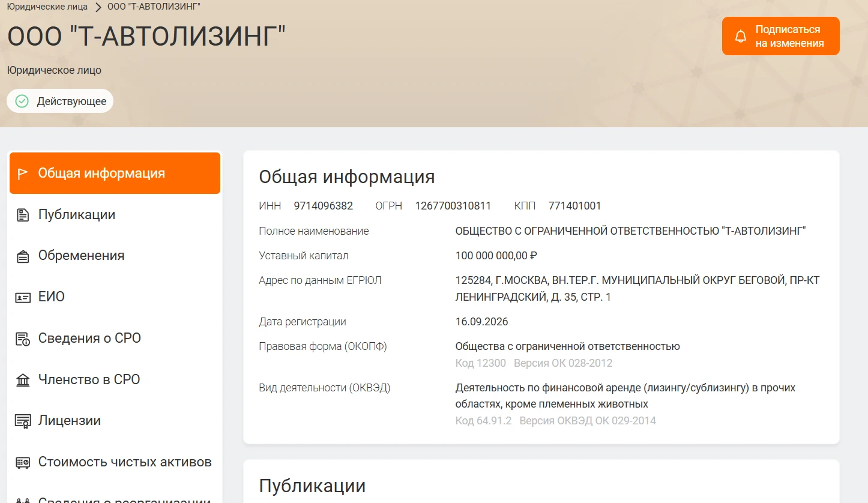Click the Адрес по данным ЕГРЮЛ label

(x=321, y=280)
